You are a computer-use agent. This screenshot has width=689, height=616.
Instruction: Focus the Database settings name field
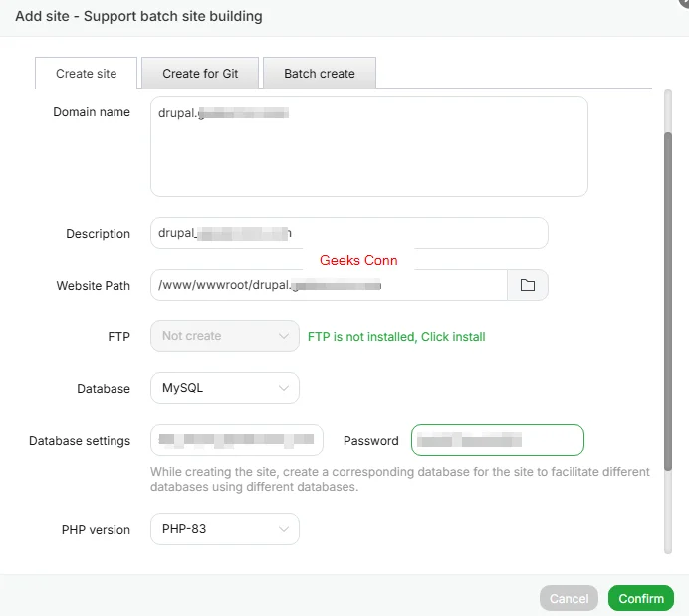(x=237, y=440)
